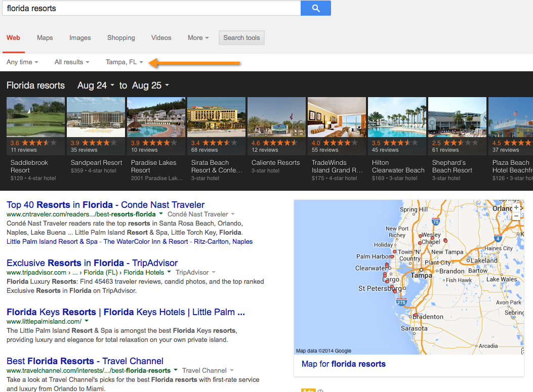Click 11 reviews under Saddlebrook
Image resolution: width=533 pixels, height=392 pixels.
[x=23, y=150]
